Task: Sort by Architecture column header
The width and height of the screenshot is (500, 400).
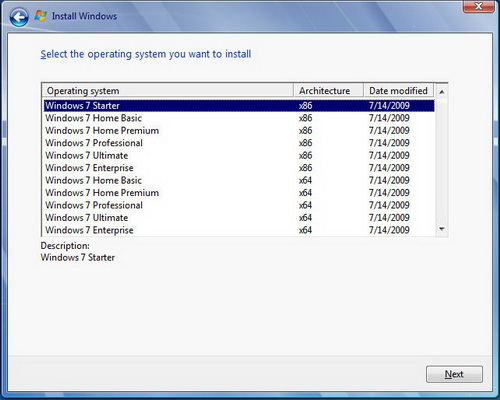Action: click(328, 91)
